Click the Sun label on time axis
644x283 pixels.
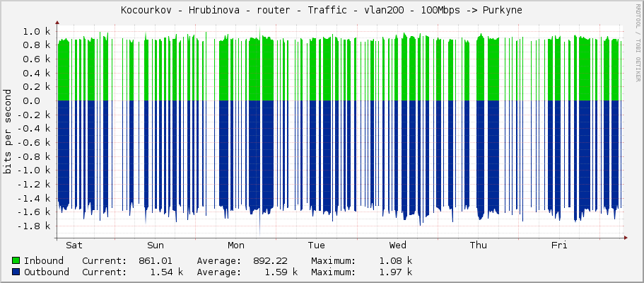click(156, 246)
